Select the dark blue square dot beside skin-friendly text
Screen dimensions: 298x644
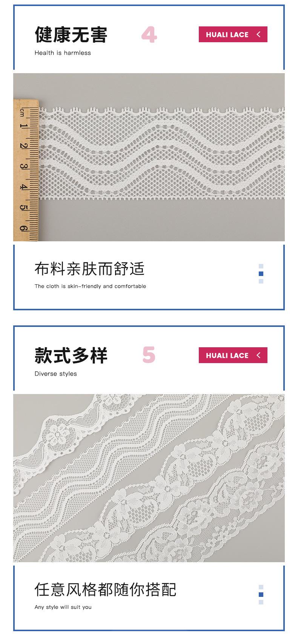click(261, 274)
